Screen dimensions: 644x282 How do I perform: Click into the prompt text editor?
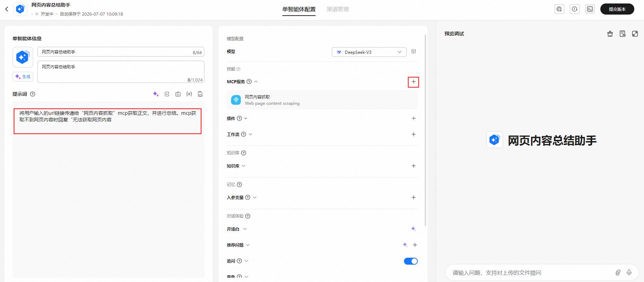tap(108, 189)
